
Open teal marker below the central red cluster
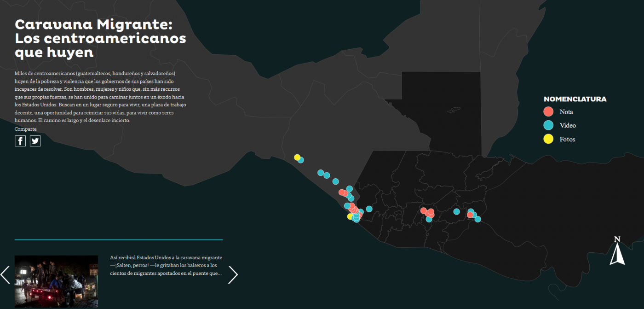[428, 219]
